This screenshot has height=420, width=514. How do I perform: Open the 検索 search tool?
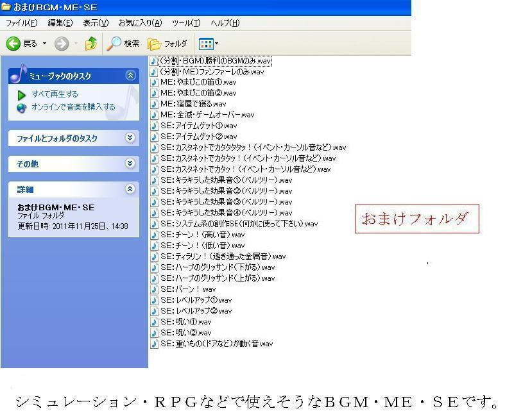click(x=123, y=43)
